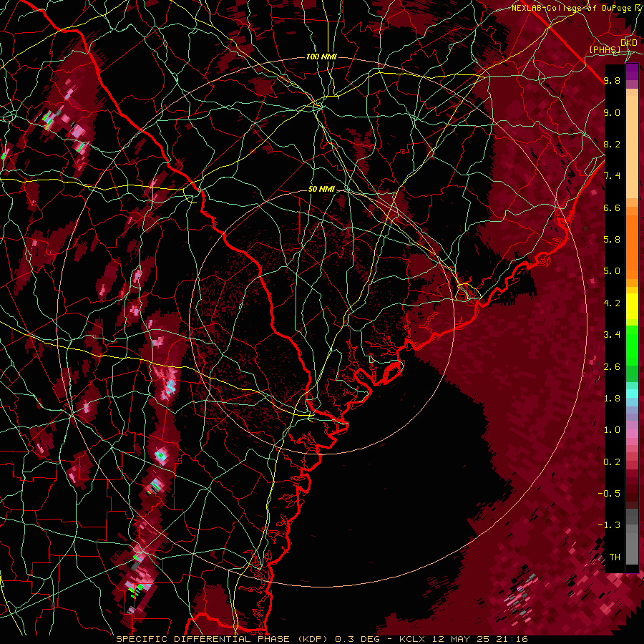Click the 1.0 value on the color scale
Viewport: 644px width, 644px height.
pyautogui.click(x=612, y=430)
